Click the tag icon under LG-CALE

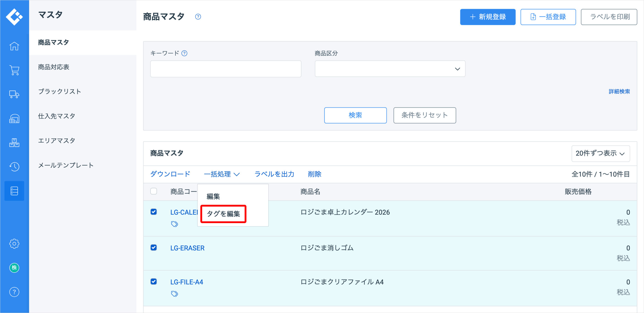(175, 224)
